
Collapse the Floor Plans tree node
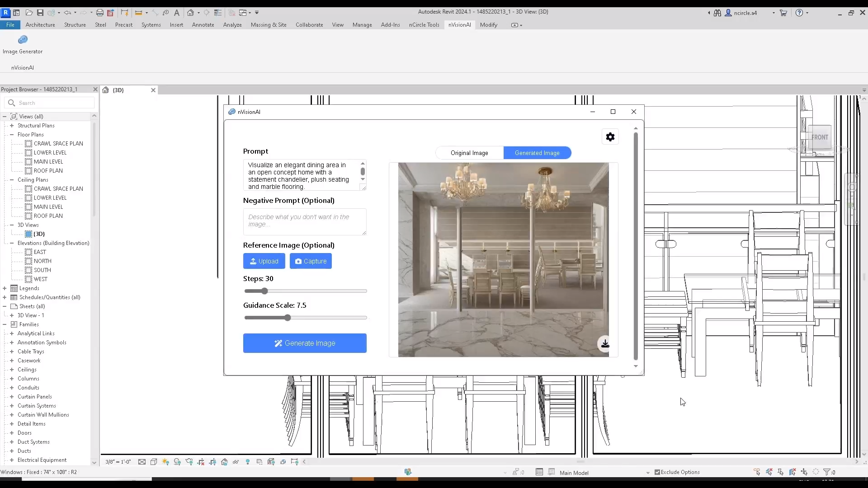tap(12, 135)
